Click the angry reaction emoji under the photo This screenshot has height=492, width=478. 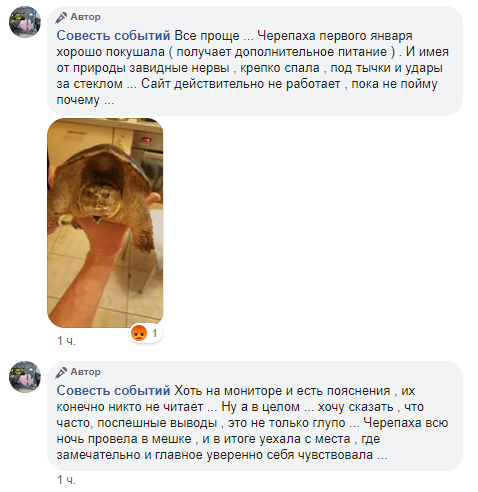(x=139, y=333)
